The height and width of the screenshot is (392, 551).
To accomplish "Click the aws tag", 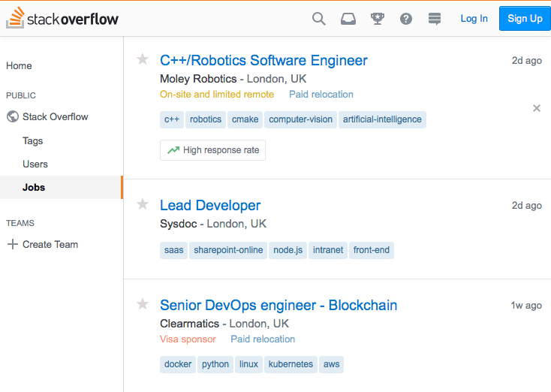I will [331, 364].
